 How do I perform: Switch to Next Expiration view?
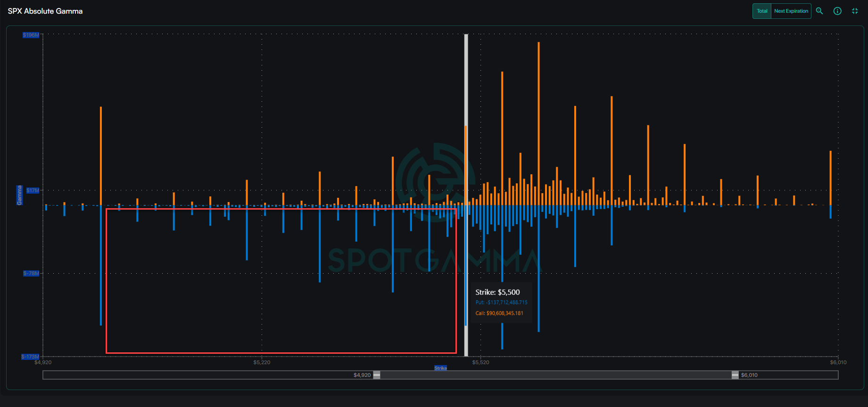791,11
